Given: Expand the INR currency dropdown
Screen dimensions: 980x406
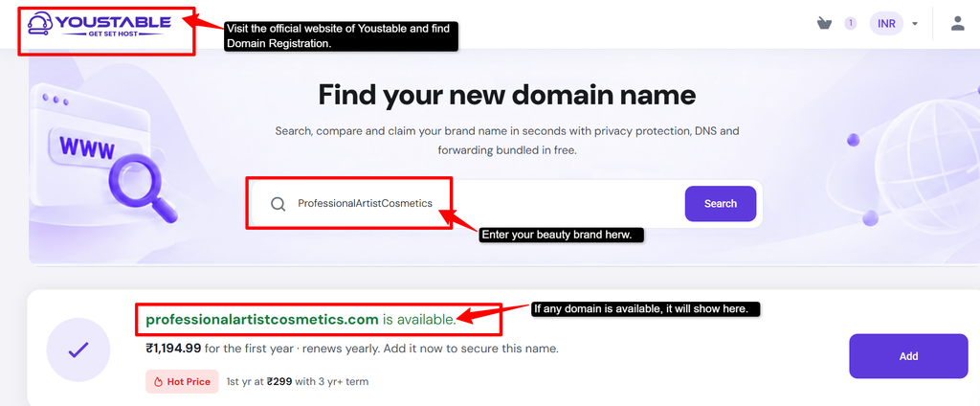Looking at the screenshot, I should tap(895, 24).
